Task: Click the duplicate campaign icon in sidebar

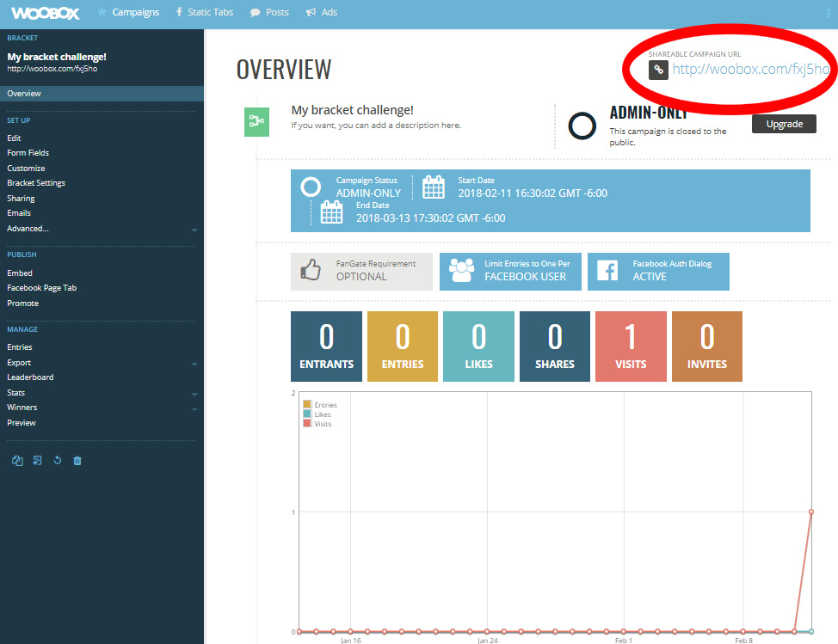Action: coord(17,461)
